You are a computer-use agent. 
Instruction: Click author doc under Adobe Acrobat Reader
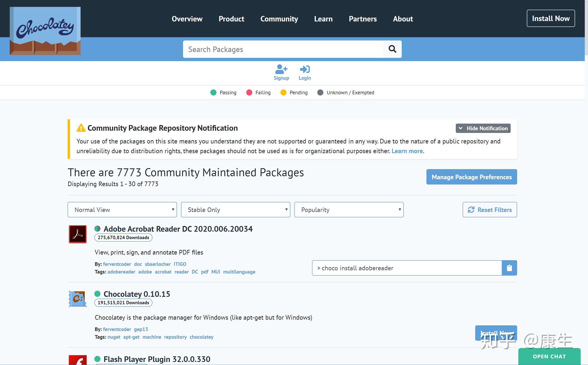tap(138, 264)
